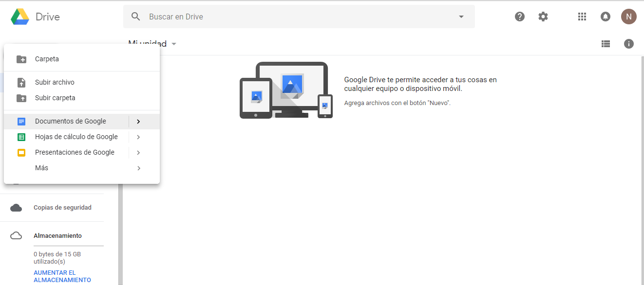Click the file upload icon beside Subir archivo
Viewport: 644px width, 285px height.
tap(21, 82)
